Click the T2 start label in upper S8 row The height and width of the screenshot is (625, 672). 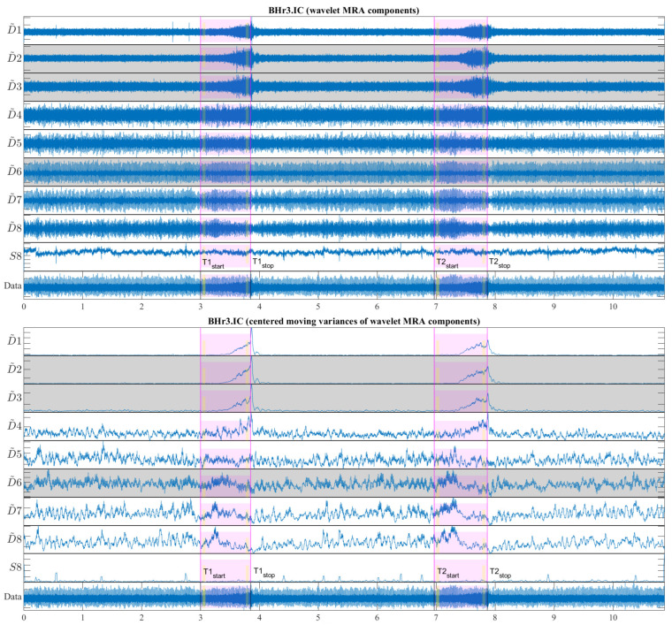(447, 263)
